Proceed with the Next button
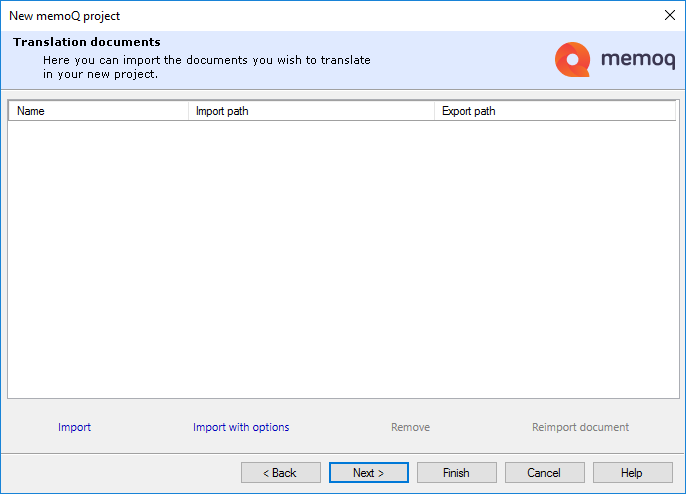 coord(368,472)
